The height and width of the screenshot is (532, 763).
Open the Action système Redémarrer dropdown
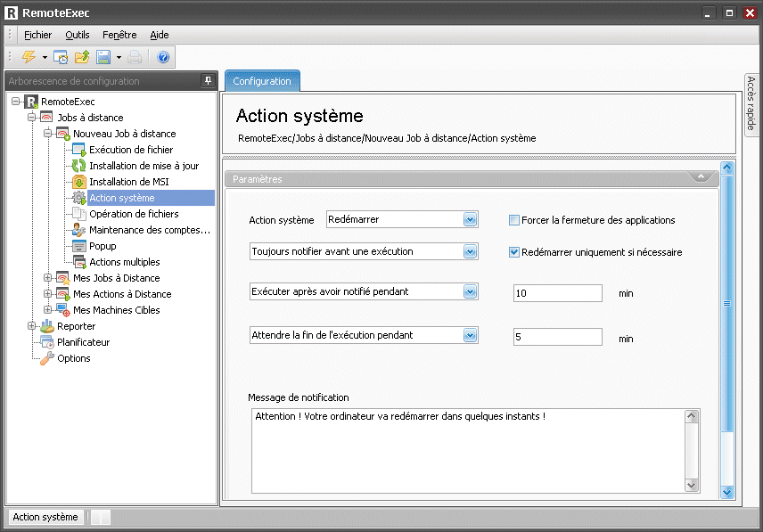470,219
